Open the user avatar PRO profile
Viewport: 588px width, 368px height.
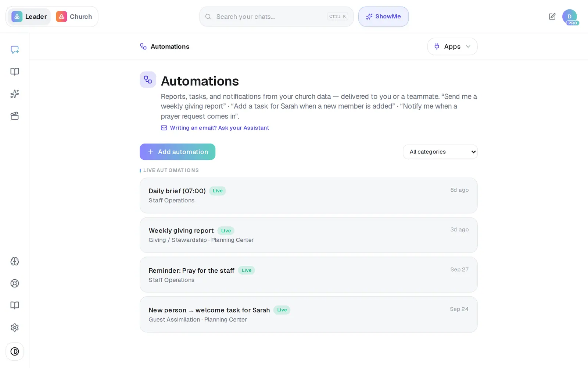[570, 17]
